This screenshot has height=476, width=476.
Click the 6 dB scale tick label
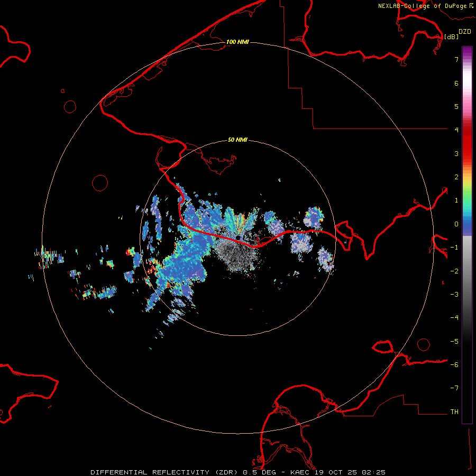coord(456,83)
